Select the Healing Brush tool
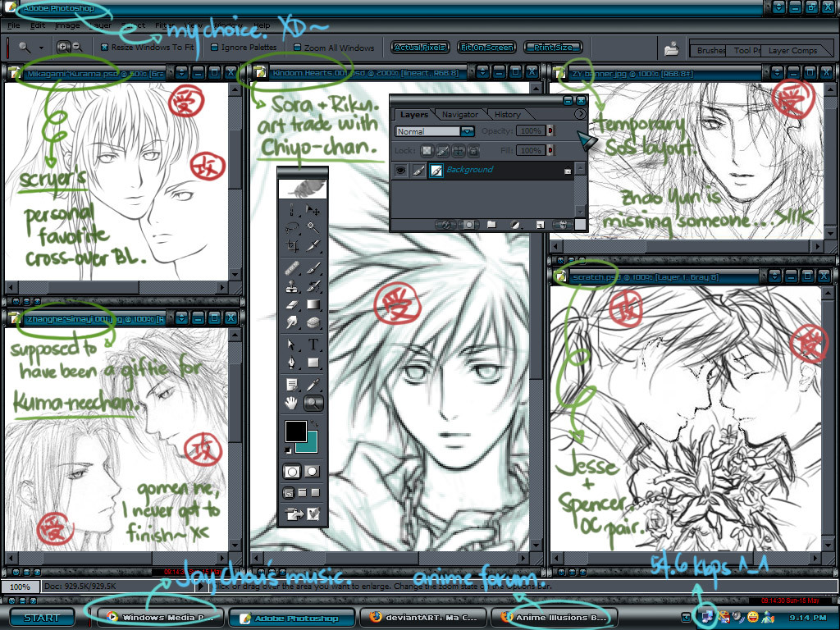The image size is (840, 630). (291, 267)
